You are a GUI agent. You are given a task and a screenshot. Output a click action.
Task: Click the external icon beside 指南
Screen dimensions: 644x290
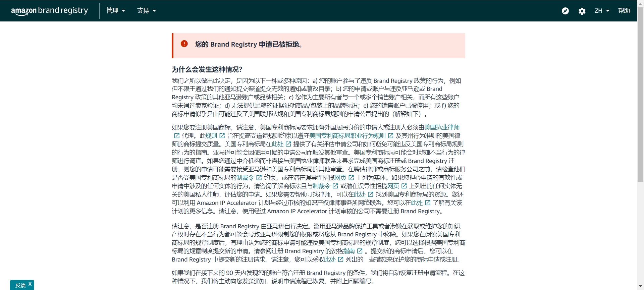tap(360, 251)
